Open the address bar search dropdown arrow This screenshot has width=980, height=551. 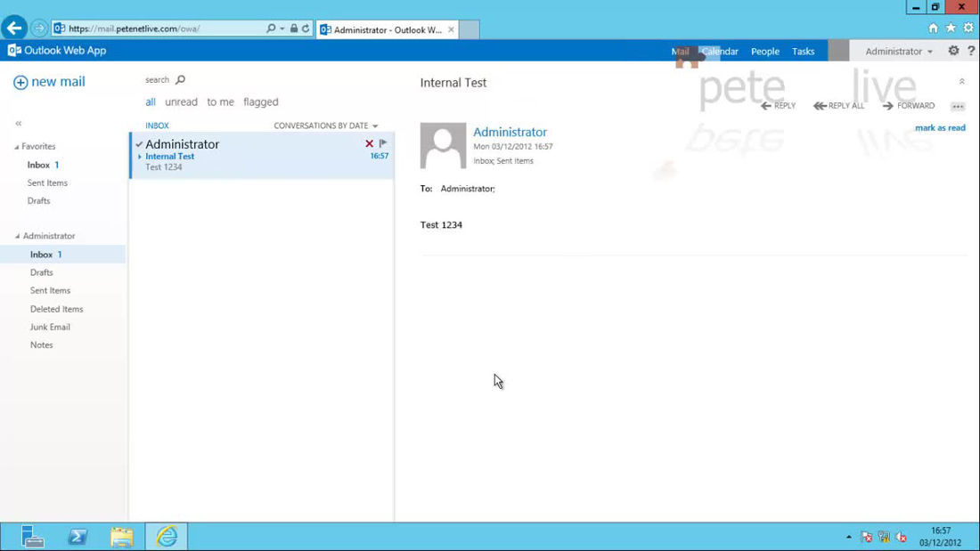tap(282, 28)
